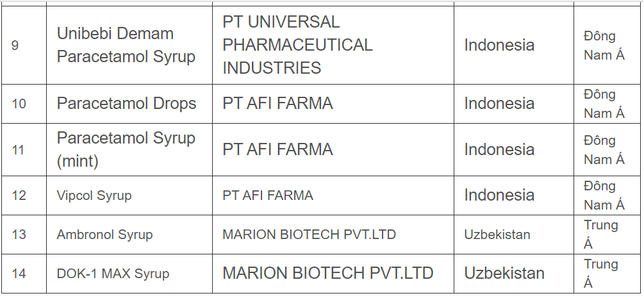The height and width of the screenshot is (298, 644).
Task: Select PT UNIVERSAL PHARMACEUTICAL INDUSTRIES text
Action: (297, 45)
